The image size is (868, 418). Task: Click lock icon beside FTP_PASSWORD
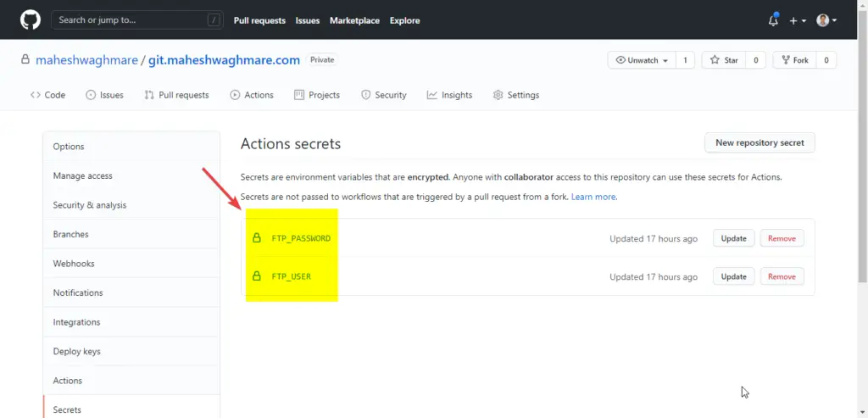pyautogui.click(x=256, y=238)
